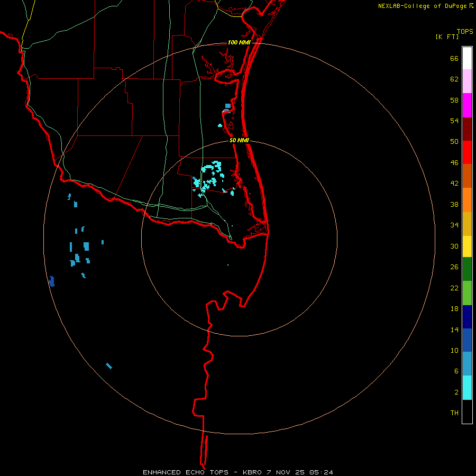Click the TH threshold legend label
476x476 pixels.
(x=454, y=413)
